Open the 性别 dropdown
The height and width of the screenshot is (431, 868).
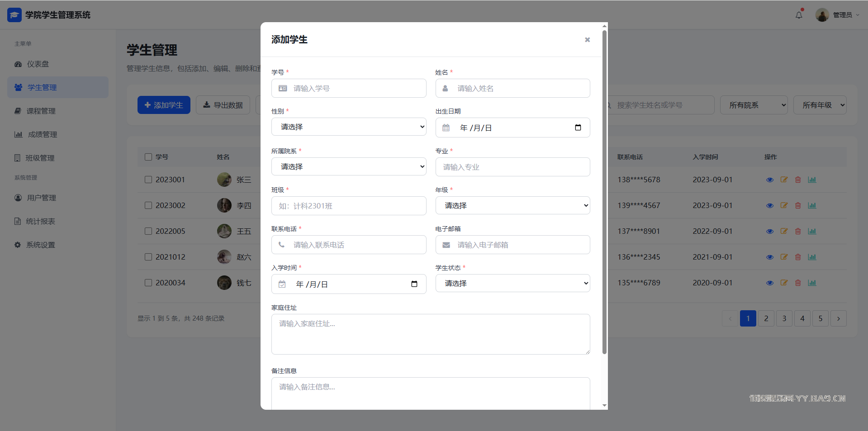pos(349,127)
